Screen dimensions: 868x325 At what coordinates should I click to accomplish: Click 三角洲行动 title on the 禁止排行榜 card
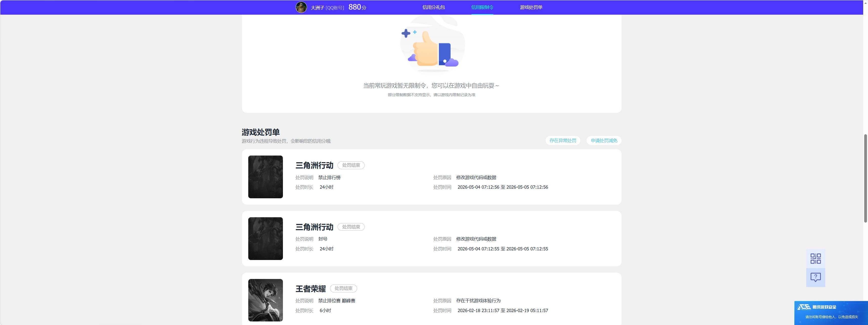pos(314,165)
